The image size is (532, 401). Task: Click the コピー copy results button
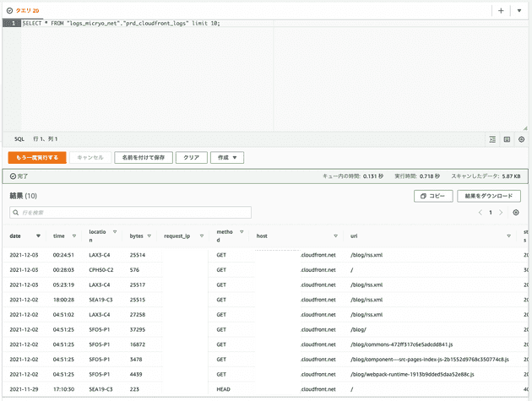433,196
